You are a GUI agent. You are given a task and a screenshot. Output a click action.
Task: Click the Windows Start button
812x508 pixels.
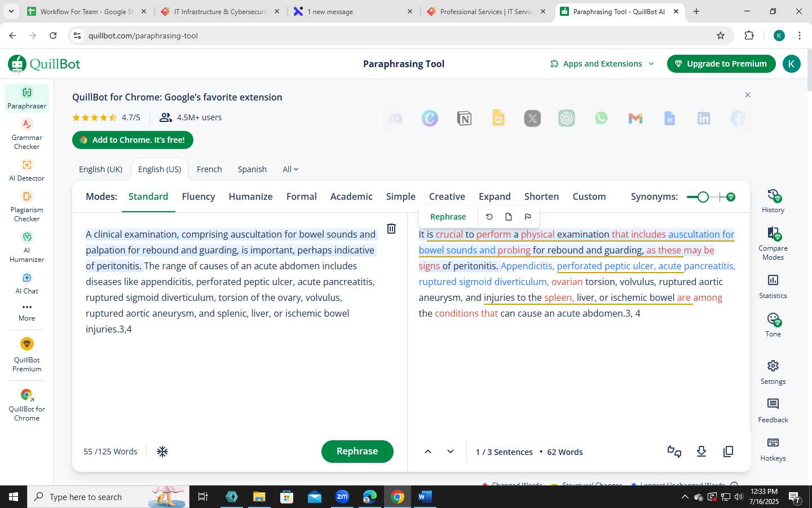tap(14, 497)
